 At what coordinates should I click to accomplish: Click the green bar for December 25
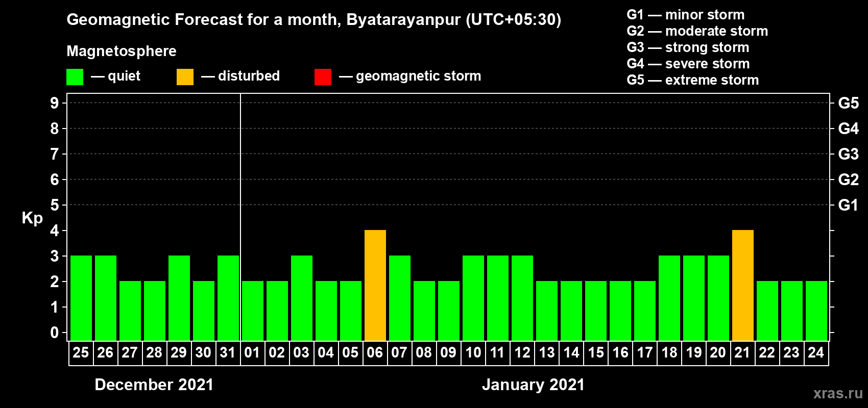click(81, 298)
